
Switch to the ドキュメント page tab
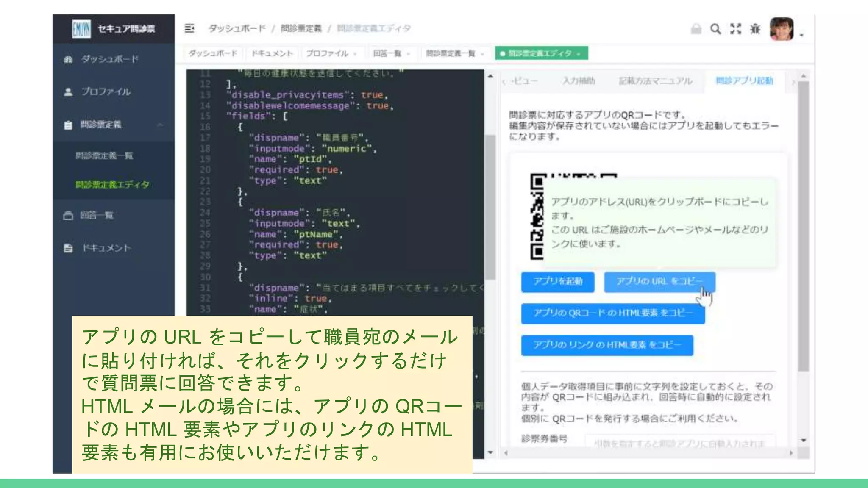pyautogui.click(x=272, y=53)
